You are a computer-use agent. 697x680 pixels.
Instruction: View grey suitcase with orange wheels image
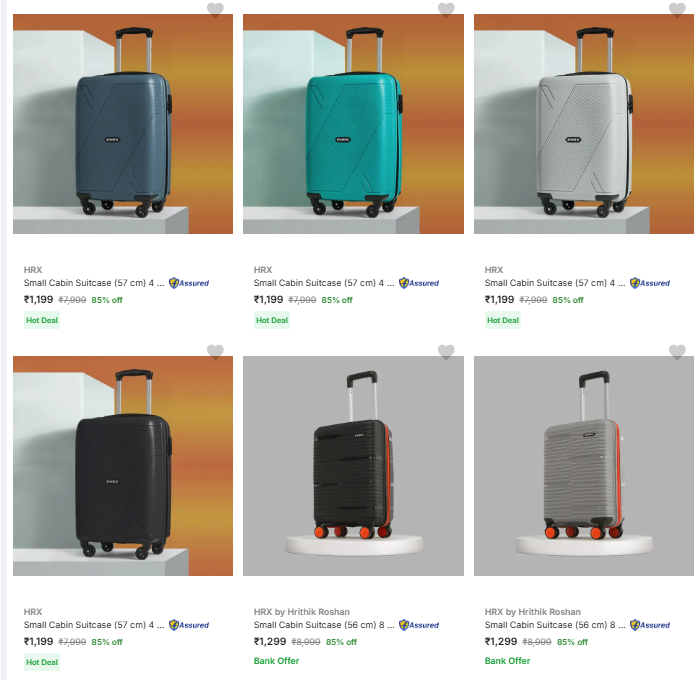click(x=584, y=466)
